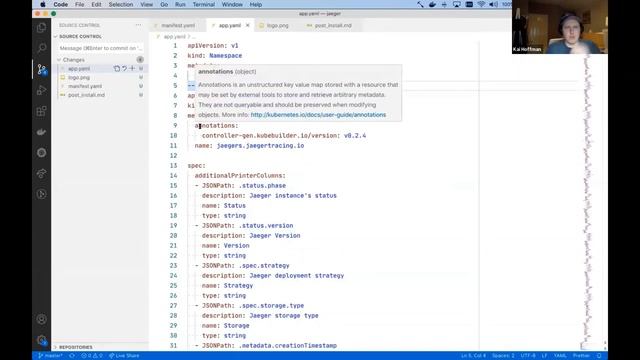Open the Run menu

tap(180, 4)
